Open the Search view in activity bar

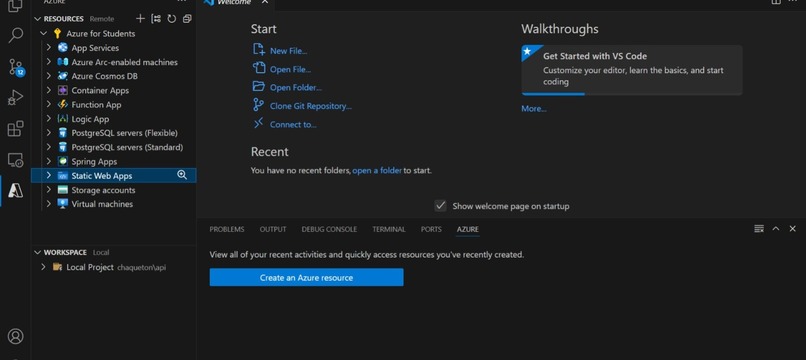[x=15, y=35]
